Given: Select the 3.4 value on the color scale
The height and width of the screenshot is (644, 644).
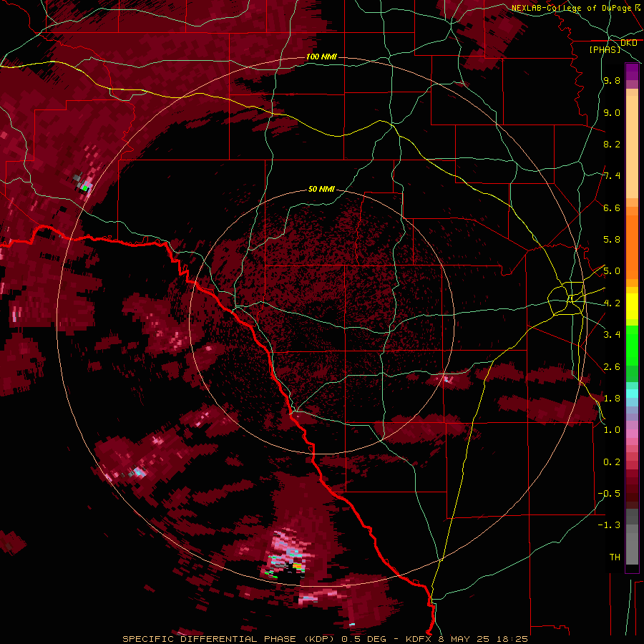Looking at the screenshot, I should pos(612,335).
